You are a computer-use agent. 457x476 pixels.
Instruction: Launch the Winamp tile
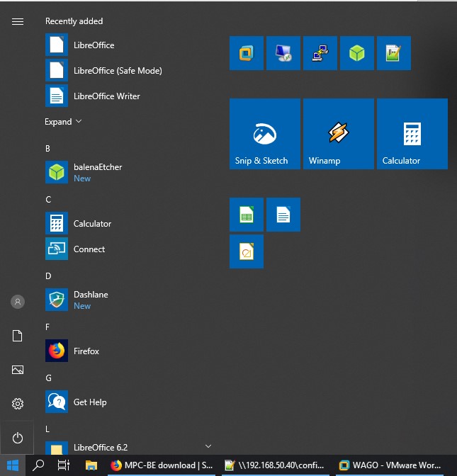(x=339, y=134)
